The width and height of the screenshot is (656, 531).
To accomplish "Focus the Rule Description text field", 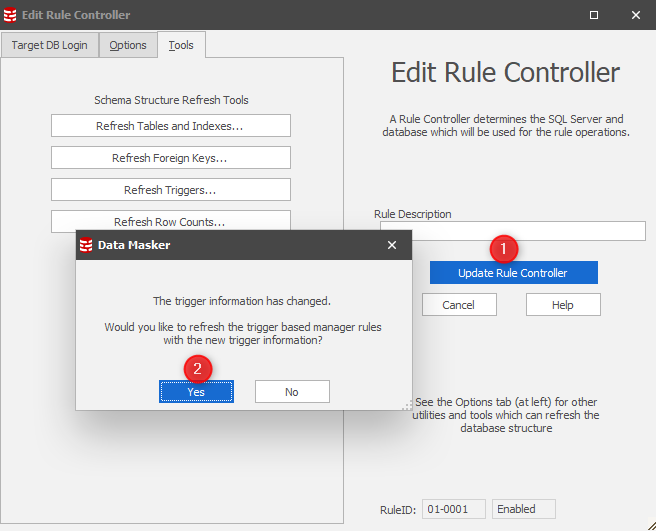I will pos(510,231).
